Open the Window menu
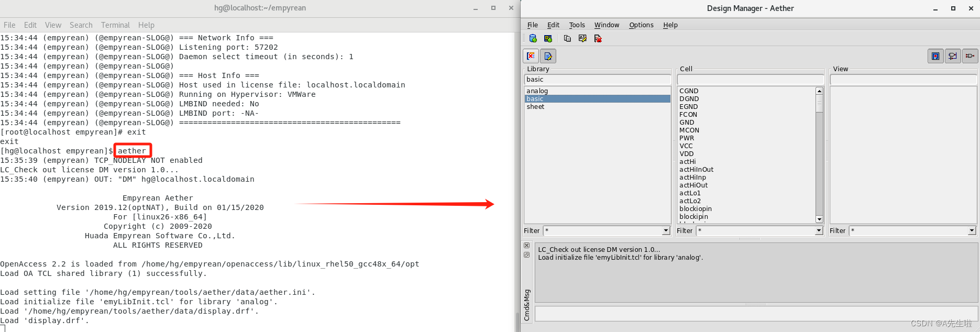The width and height of the screenshot is (980, 332). (607, 25)
